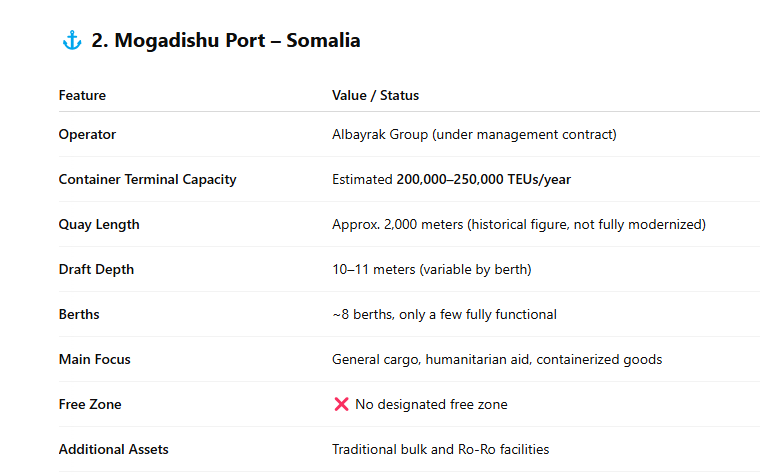760x476 pixels.
Task: Select the Feature column header
Action: [x=82, y=95]
